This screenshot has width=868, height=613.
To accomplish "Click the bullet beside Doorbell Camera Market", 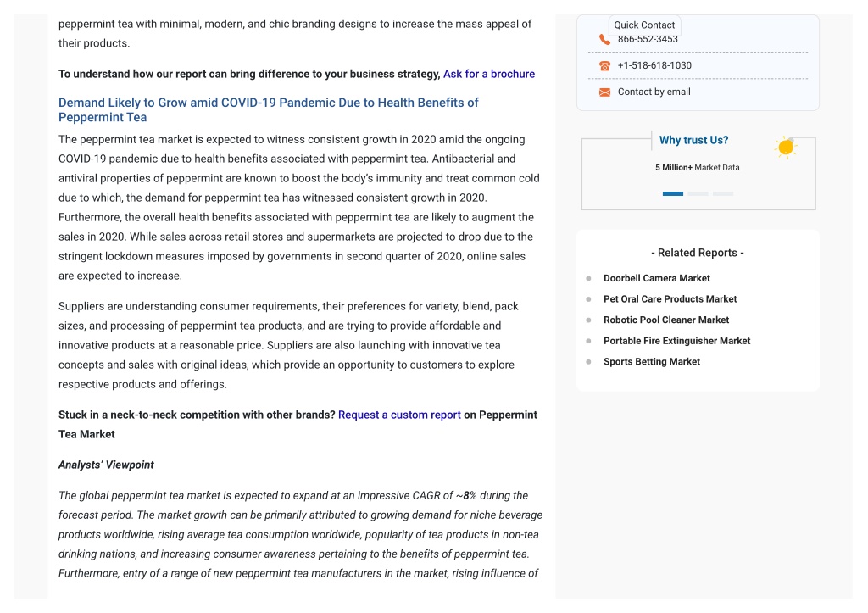I will pos(588,279).
